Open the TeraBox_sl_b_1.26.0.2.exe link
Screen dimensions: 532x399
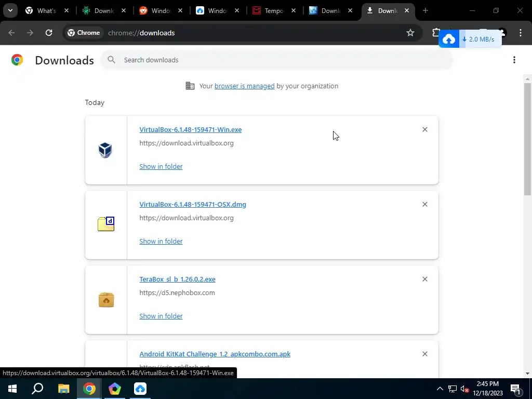[177, 279]
